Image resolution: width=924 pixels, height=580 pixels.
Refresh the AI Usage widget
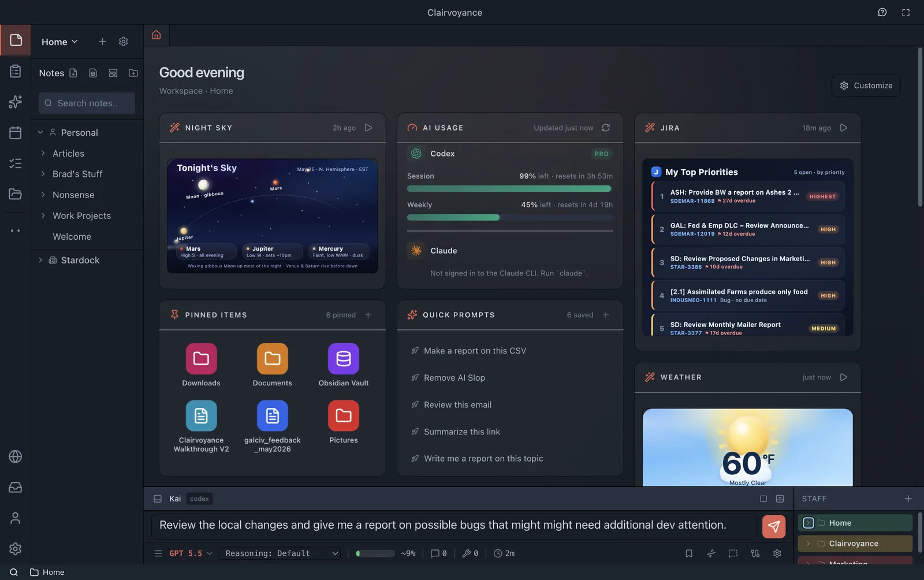click(606, 128)
